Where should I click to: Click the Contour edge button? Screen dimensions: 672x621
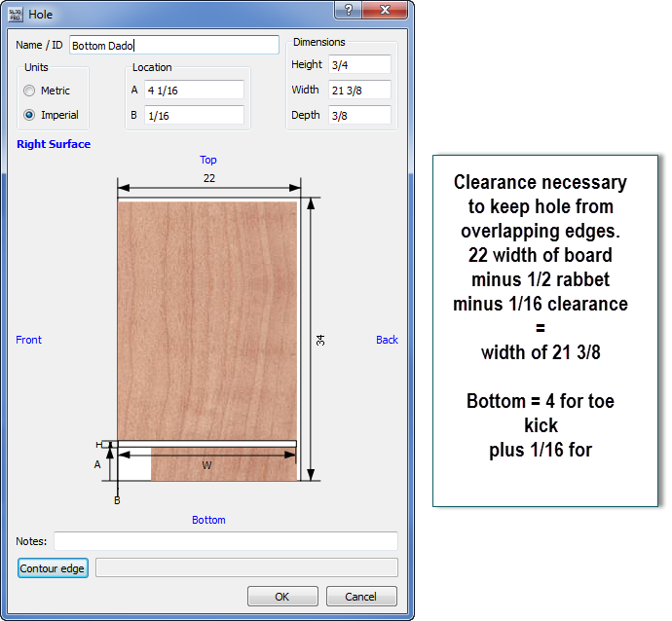[53, 567]
